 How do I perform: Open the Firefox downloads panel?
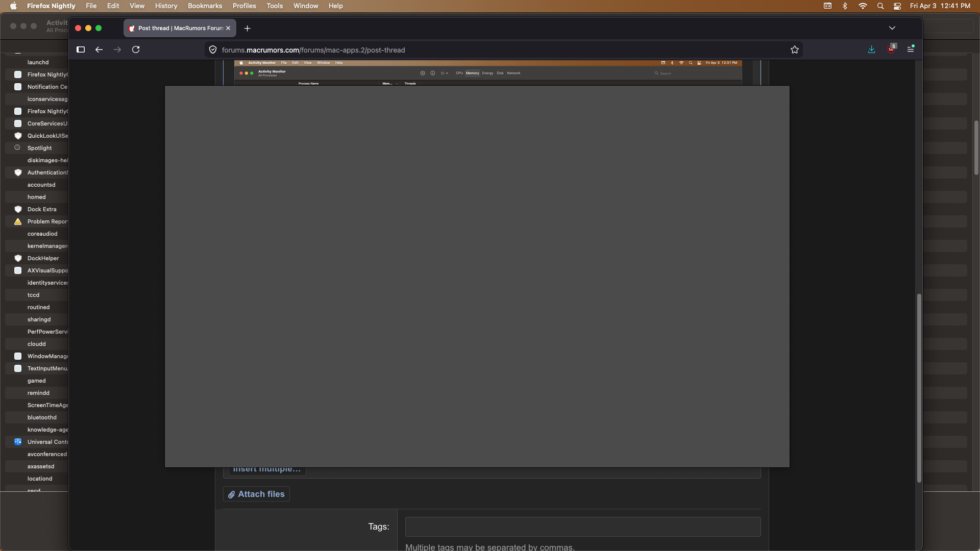(871, 49)
